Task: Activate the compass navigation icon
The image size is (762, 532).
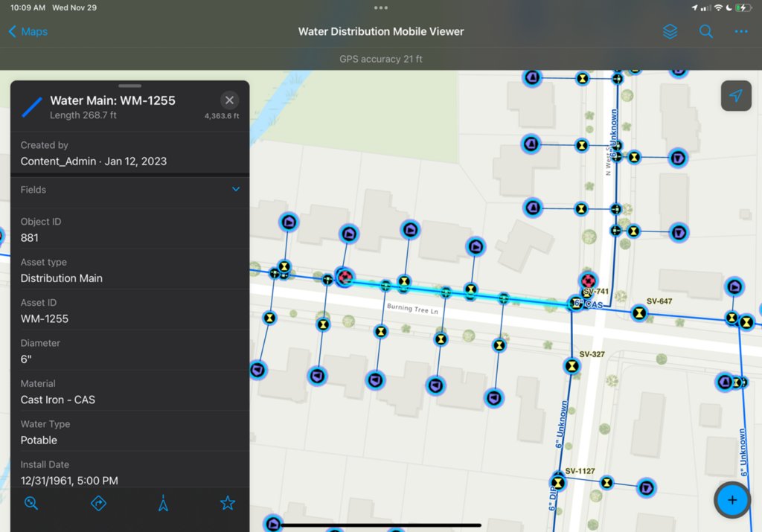Action: 162,503
